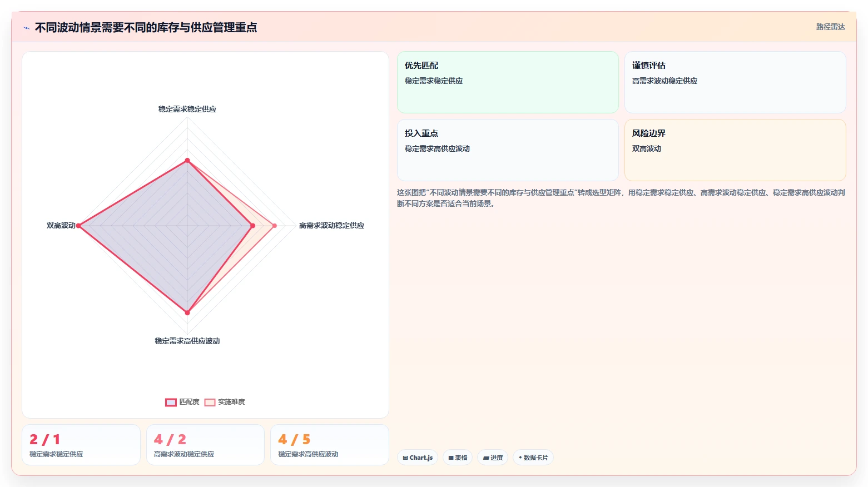Click the right radar axis label 高需求波动稳定供应
The height and width of the screenshot is (487, 868).
(331, 226)
